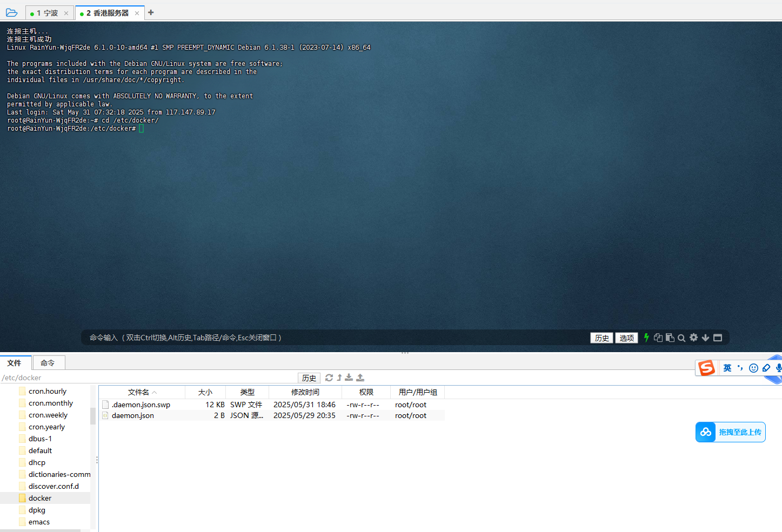
Task: Click the download arrow icon in terminal toolbar
Action: coord(705,338)
